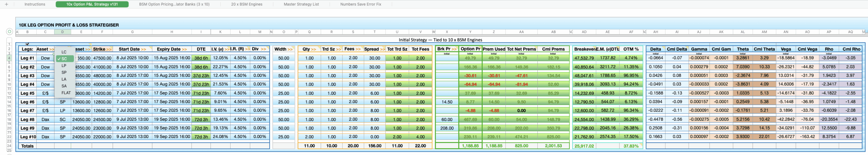868x155 pixels.
Task: Select the DTE header cell
Action: 201,49
